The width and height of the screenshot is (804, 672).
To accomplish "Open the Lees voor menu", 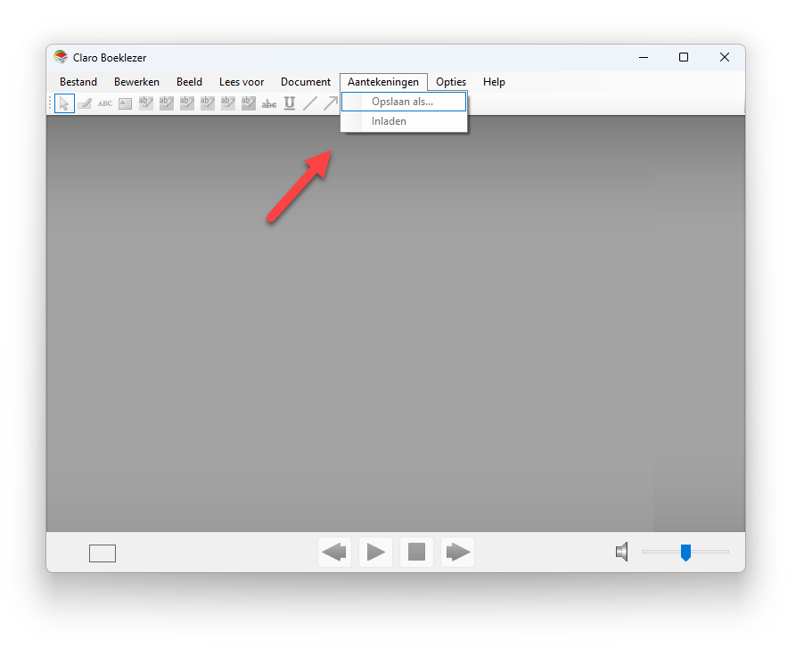I will [242, 82].
